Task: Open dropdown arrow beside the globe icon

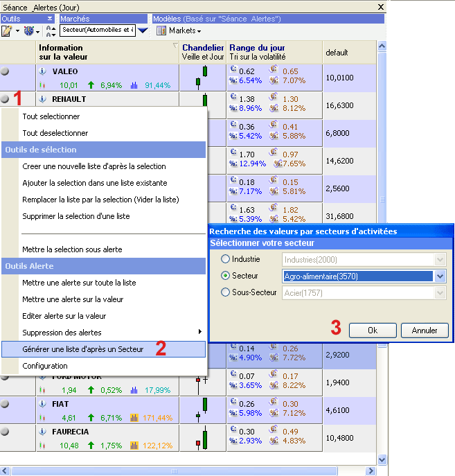Action: point(37,32)
